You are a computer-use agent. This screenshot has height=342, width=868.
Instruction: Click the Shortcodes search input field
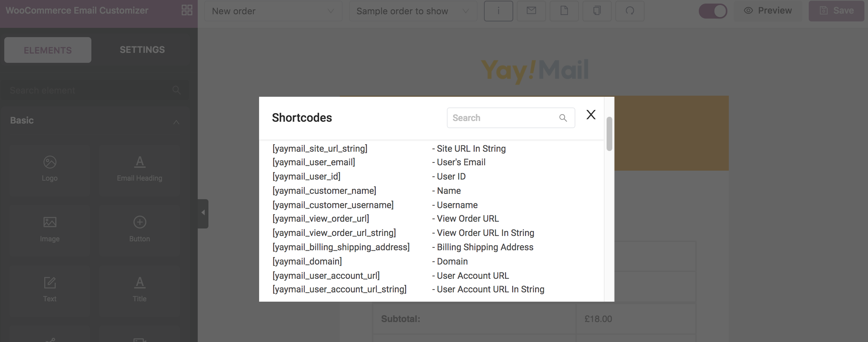(511, 118)
